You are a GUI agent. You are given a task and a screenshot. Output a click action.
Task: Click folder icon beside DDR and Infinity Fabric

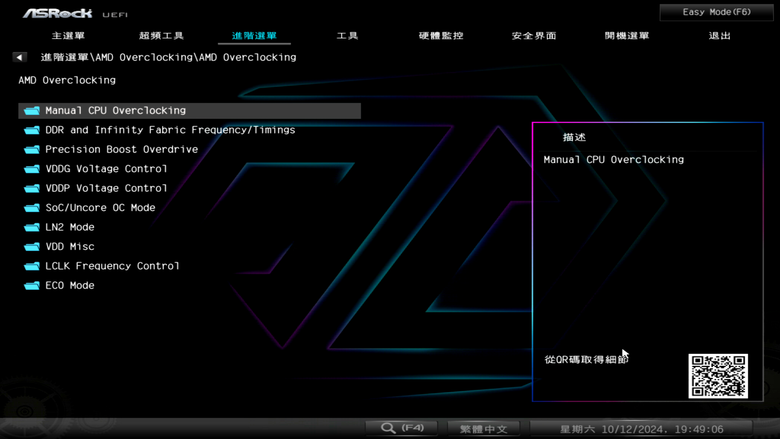(x=32, y=130)
